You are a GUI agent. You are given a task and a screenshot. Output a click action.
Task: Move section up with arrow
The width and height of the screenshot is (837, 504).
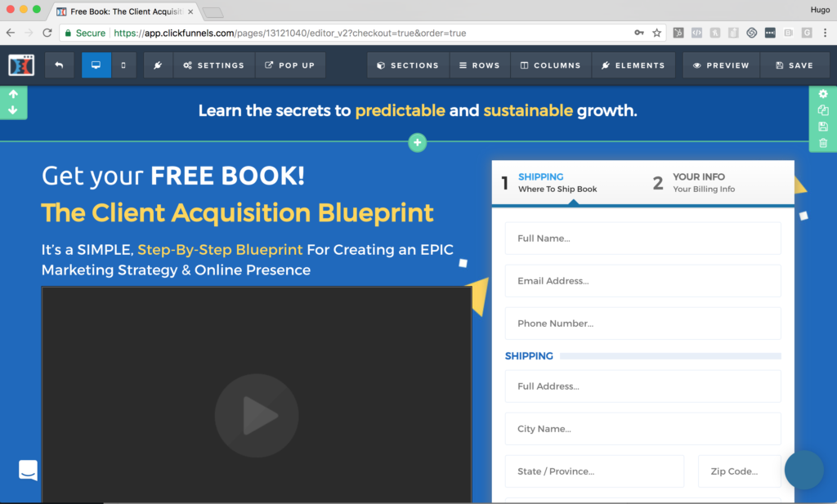tap(13, 95)
